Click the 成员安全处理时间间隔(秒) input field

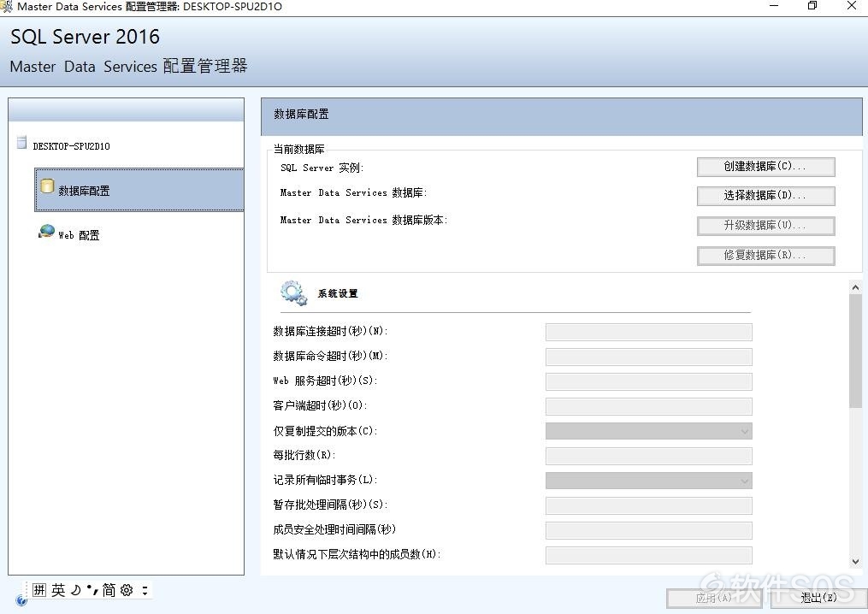(648, 530)
